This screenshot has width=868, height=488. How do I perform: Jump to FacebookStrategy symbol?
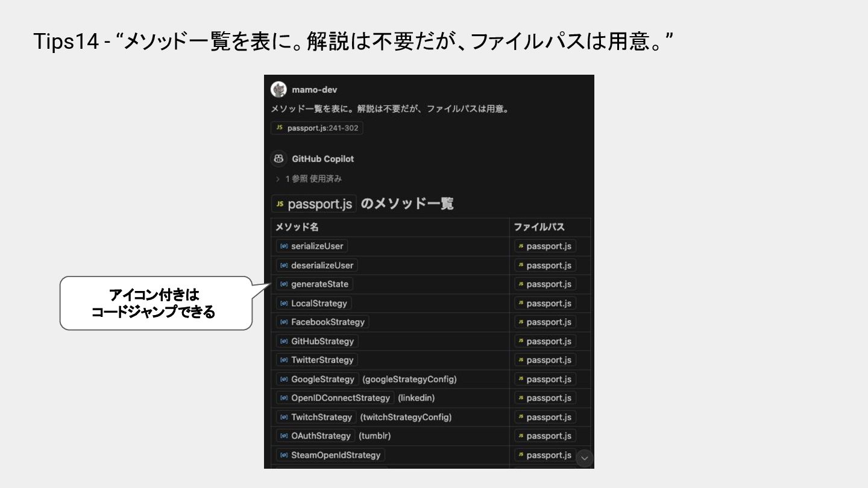point(322,322)
